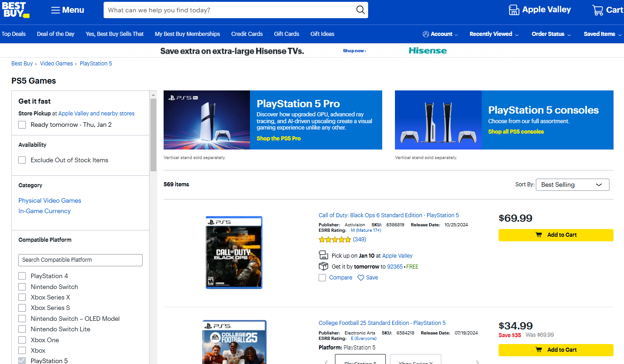The height and width of the screenshot is (364, 624).
Task: Click the five-star rating for Call of Duty
Action: coord(335,239)
